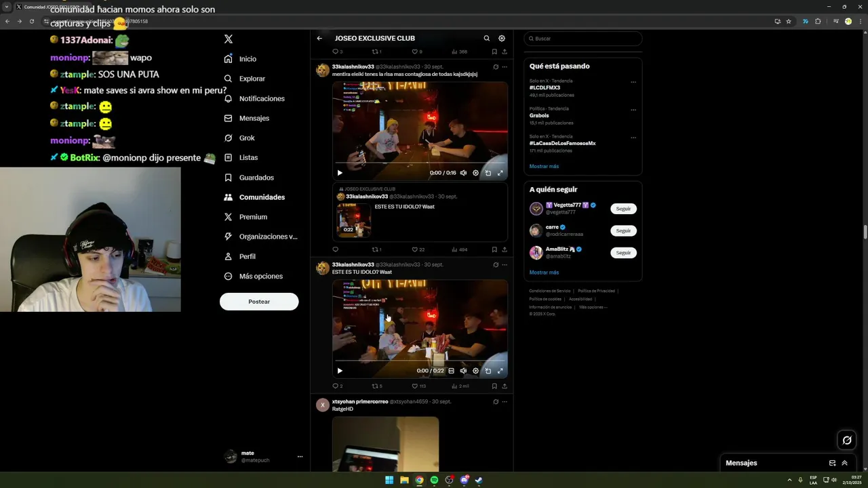868x488 pixels.
Task: Toggle captions on the 0:22 video
Action: tap(451, 371)
